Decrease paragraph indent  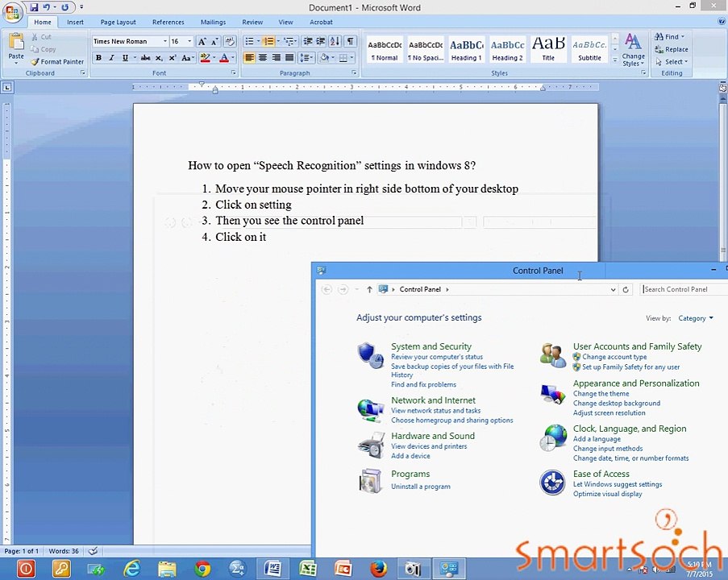pos(307,41)
